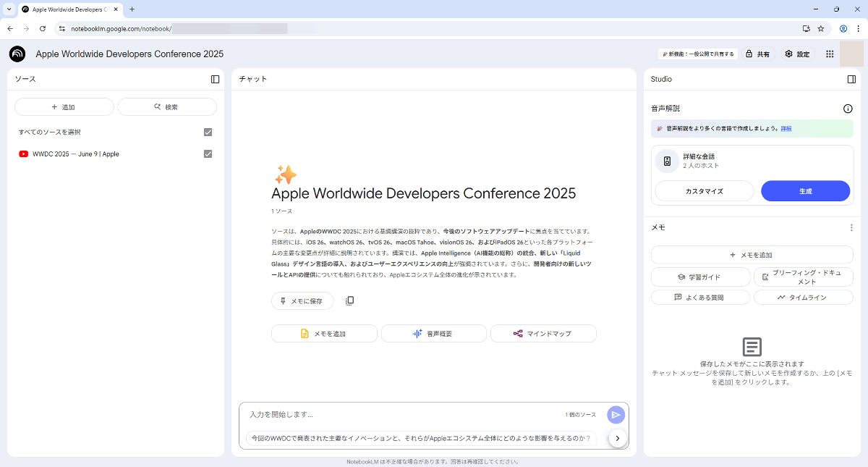868x467 pixels.
Task: Select the suggested question chip about WWDC innovations
Action: coord(421,438)
